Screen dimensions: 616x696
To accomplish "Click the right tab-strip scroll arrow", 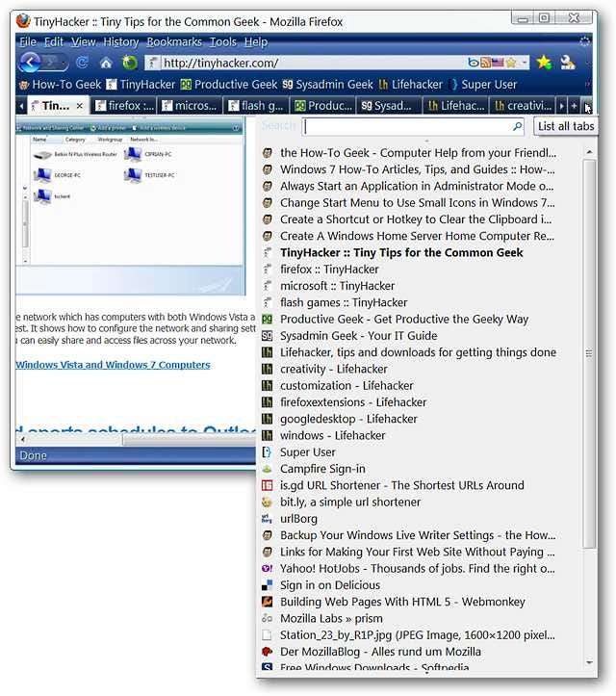I will (561, 106).
